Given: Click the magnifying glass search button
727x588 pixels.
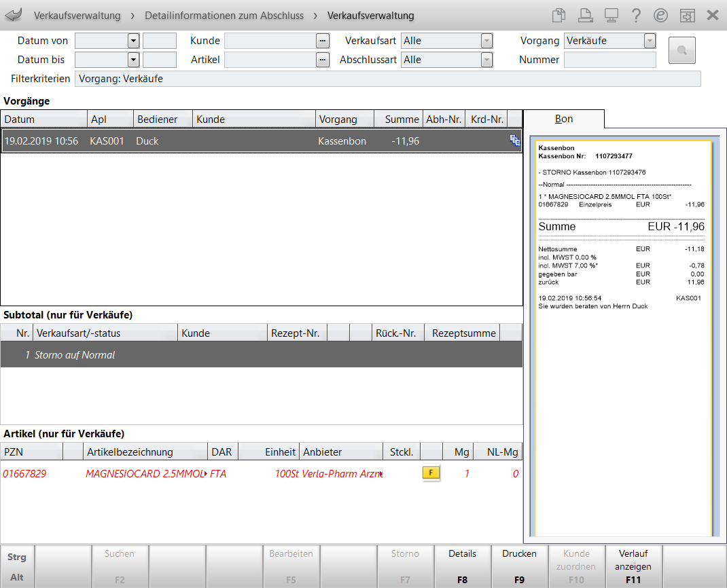Looking at the screenshot, I should click(681, 50).
